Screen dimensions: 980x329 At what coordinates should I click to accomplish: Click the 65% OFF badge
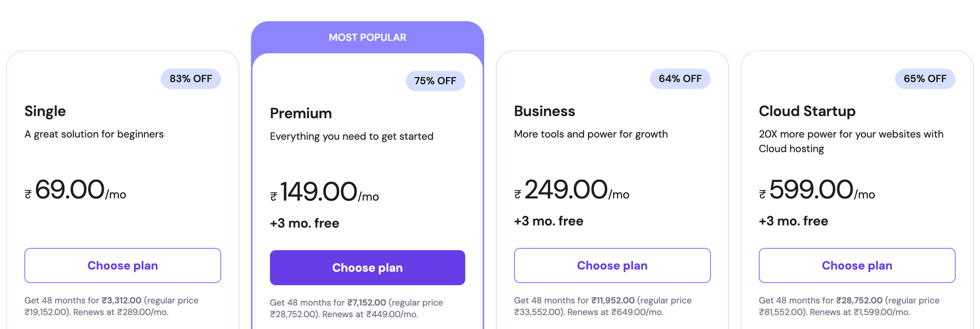coord(924,78)
